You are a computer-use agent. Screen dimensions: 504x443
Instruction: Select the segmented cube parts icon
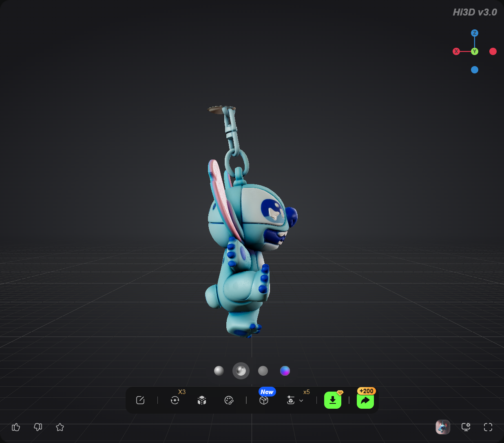202,400
